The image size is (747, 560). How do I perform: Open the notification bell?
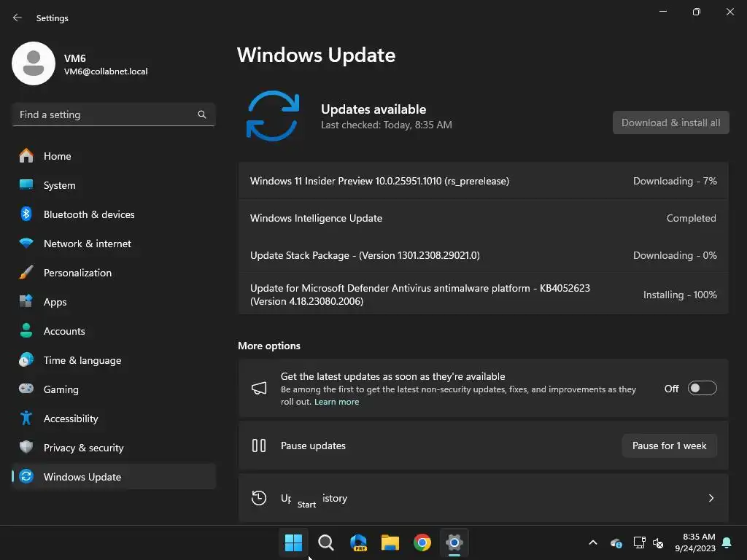(x=727, y=542)
